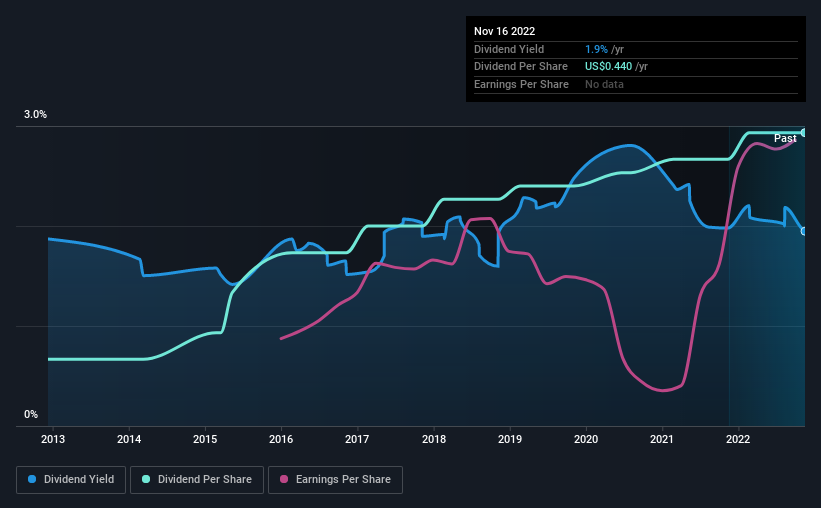This screenshot has height=508, width=821.
Task: Click the Dividend Per Share tooltip row label
Action: coord(520,67)
